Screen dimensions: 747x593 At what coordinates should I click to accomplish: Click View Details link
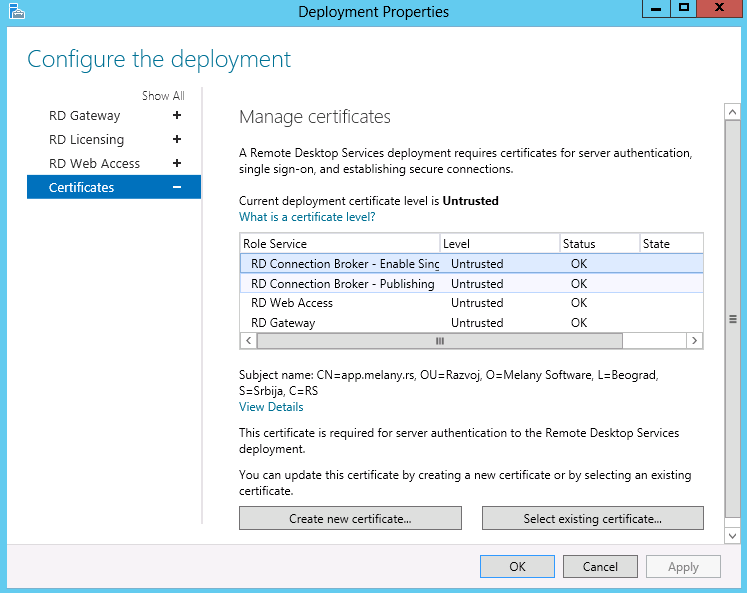[271, 407]
